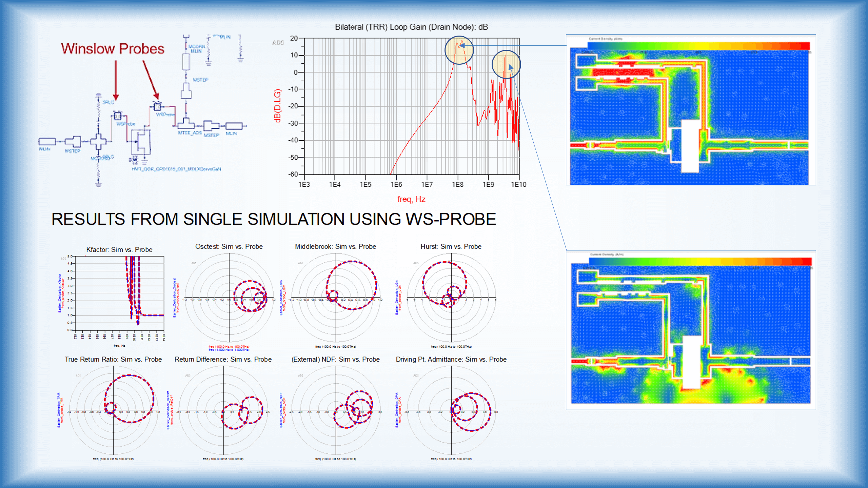
Task: Click the frequency range label under Hurst plot
Action: (451, 347)
